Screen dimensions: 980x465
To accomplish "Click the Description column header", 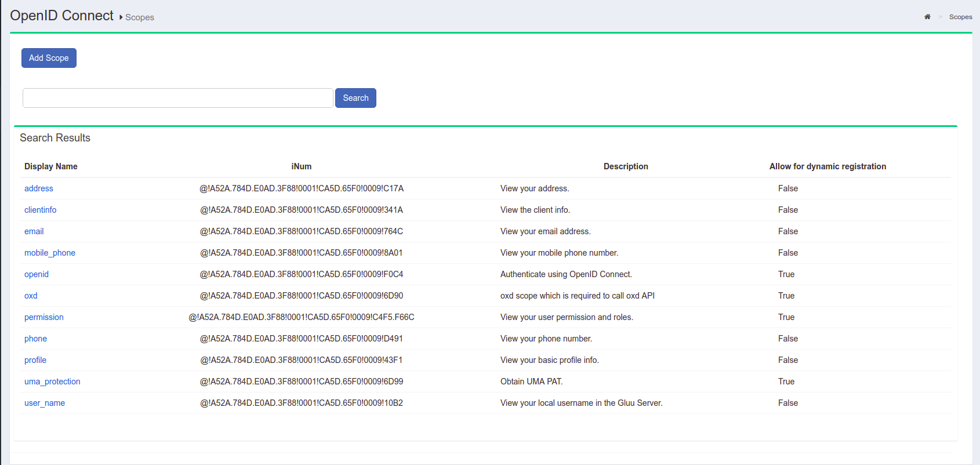I will 626,166.
